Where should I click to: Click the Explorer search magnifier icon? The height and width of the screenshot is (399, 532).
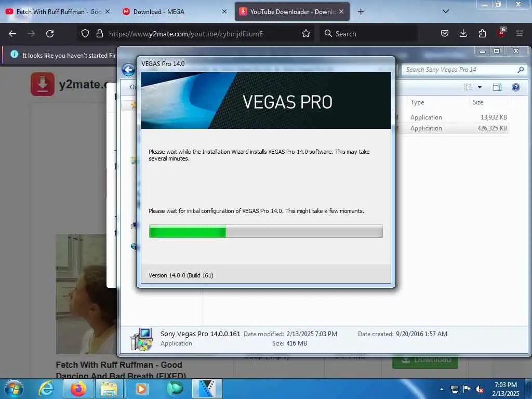point(521,70)
